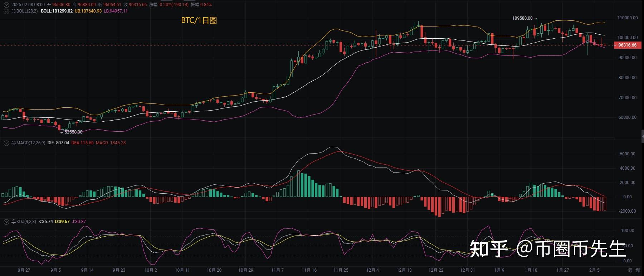The height and width of the screenshot is (276, 644).
Task: Click the high price 96880.00
Action: [87, 5]
